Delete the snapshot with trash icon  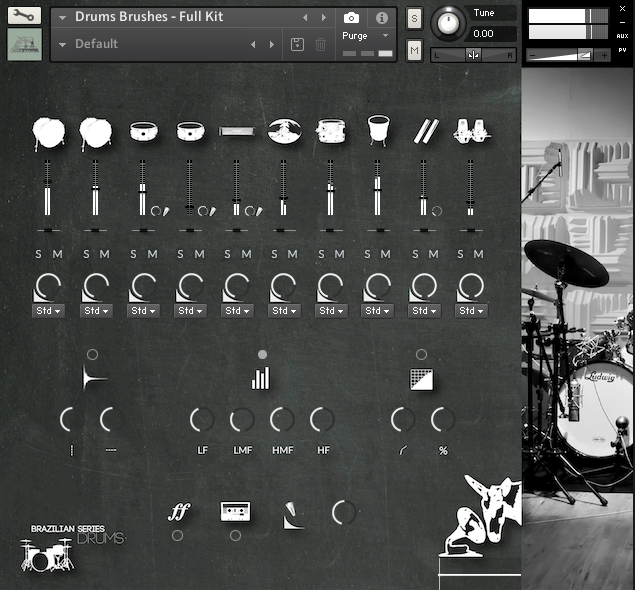click(x=320, y=44)
